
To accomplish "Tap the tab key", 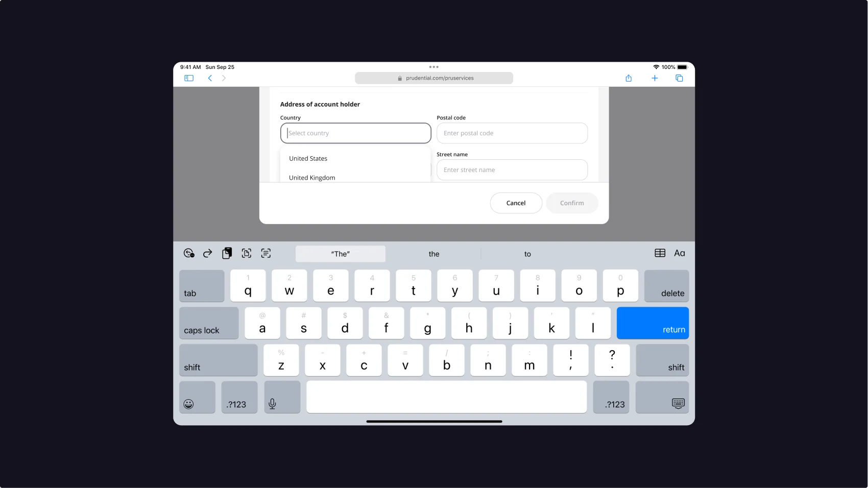I will (202, 286).
